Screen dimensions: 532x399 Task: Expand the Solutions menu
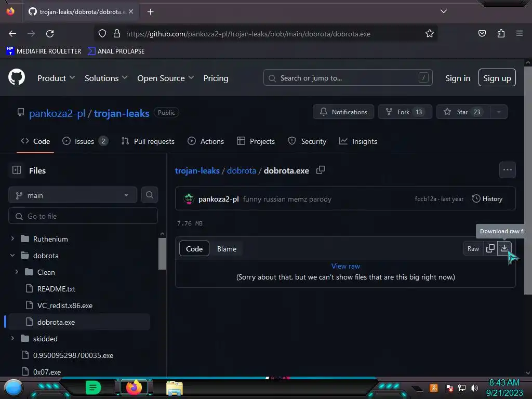pos(106,78)
